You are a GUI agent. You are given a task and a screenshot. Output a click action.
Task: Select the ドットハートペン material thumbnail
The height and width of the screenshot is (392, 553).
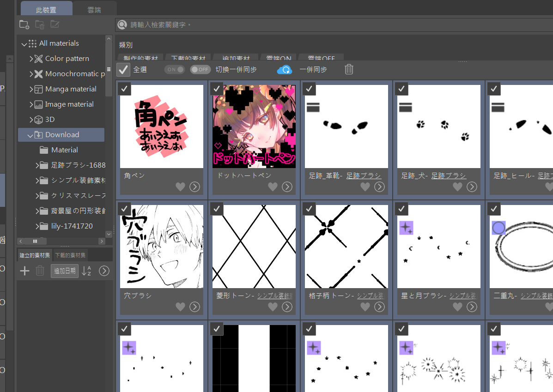pos(254,127)
